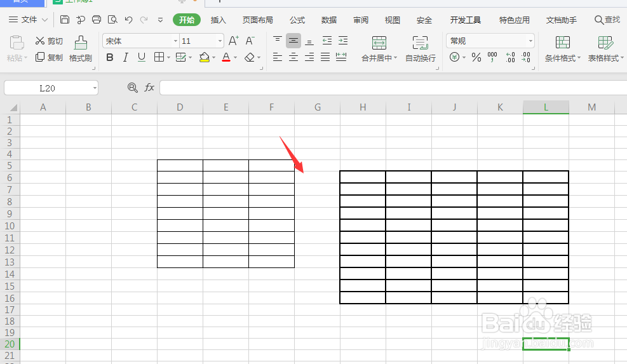
Task: Select column D header
Action: 180,107
